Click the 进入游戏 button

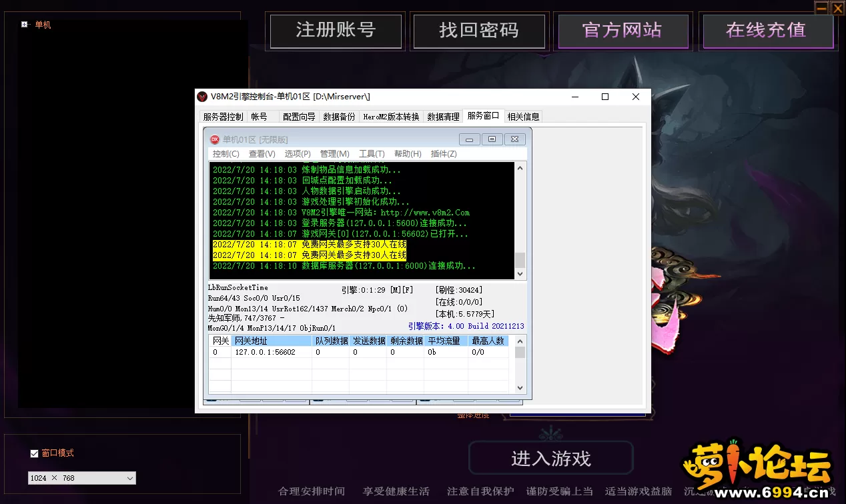[x=551, y=459]
